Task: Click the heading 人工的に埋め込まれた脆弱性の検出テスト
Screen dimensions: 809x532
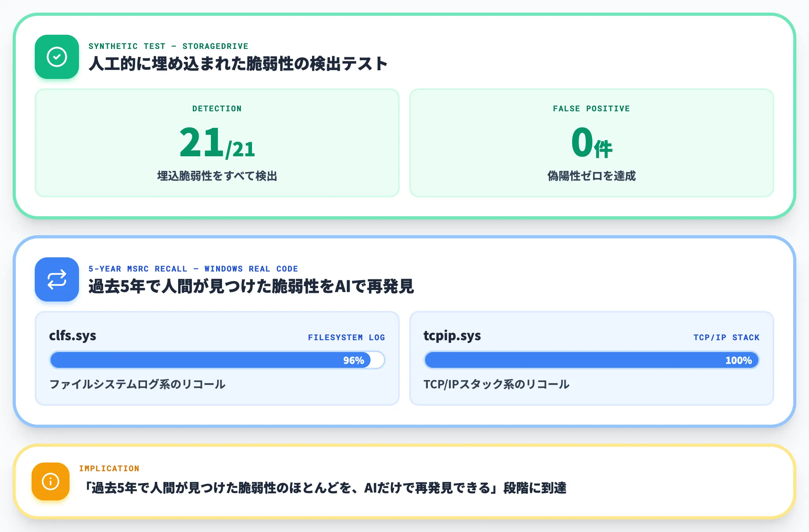Action: [x=238, y=64]
